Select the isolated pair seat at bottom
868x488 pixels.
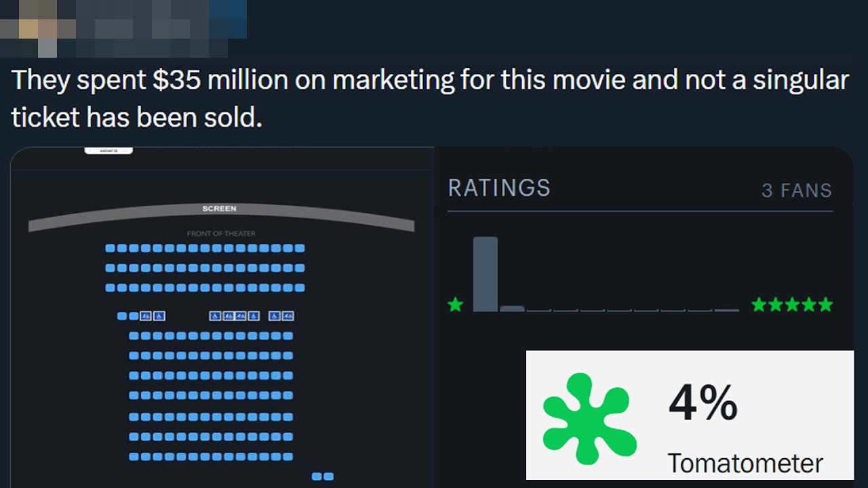click(323, 476)
